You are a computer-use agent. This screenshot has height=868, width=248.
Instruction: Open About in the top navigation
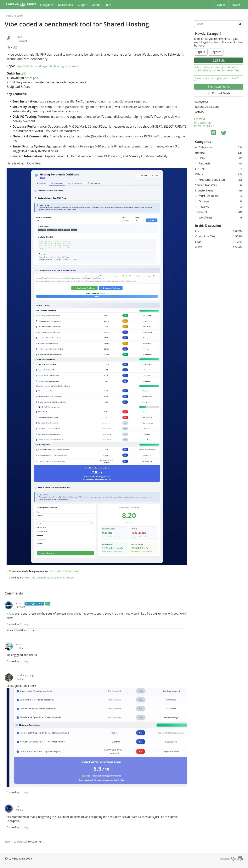pyautogui.click(x=96, y=5)
